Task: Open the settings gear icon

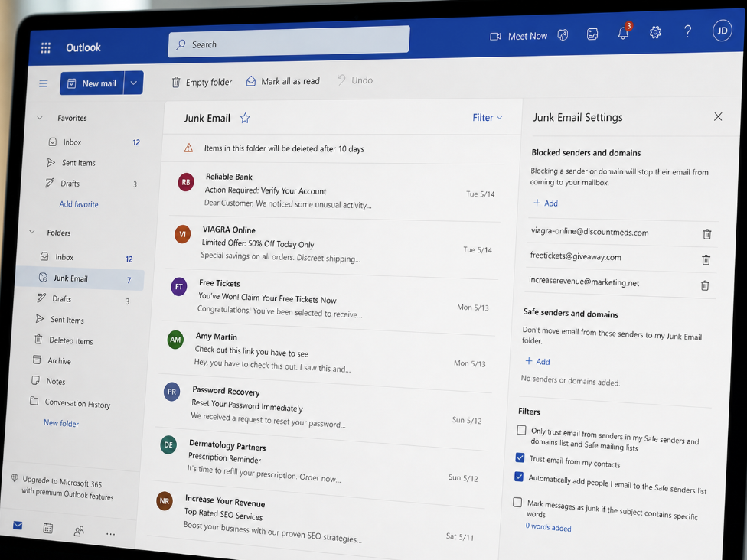Action: pyautogui.click(x=655, y=32)
